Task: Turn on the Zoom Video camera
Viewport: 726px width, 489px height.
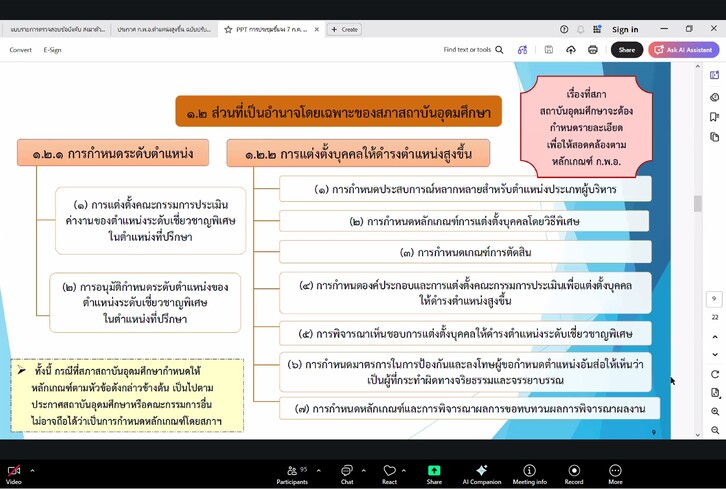Action: pyautogui.click(x=14, y=474)
